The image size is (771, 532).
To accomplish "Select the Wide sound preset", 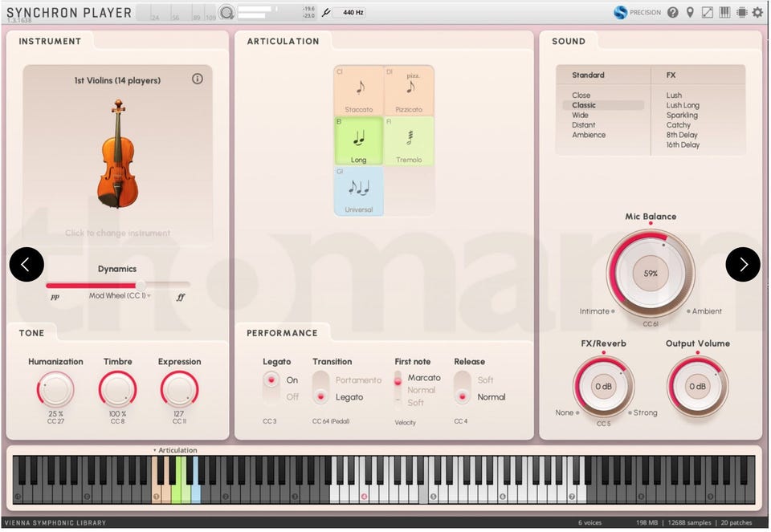I will pyautogui.click(x=580, y=115).
